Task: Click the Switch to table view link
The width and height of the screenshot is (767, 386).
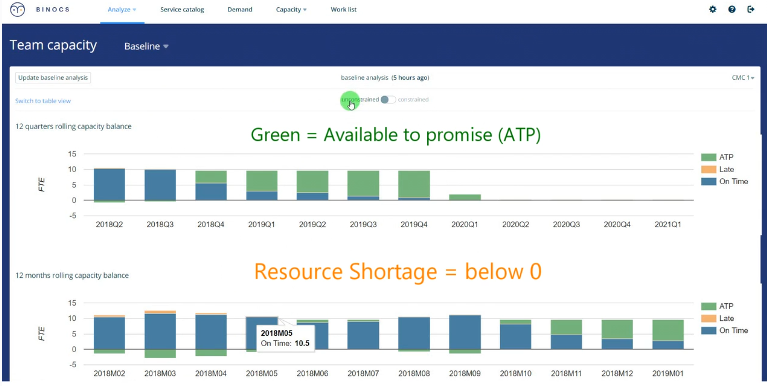Action: 43,101
